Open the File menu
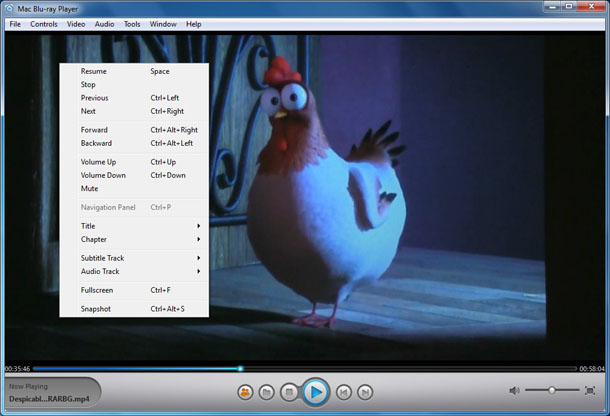610x416 pixels. 15,24
